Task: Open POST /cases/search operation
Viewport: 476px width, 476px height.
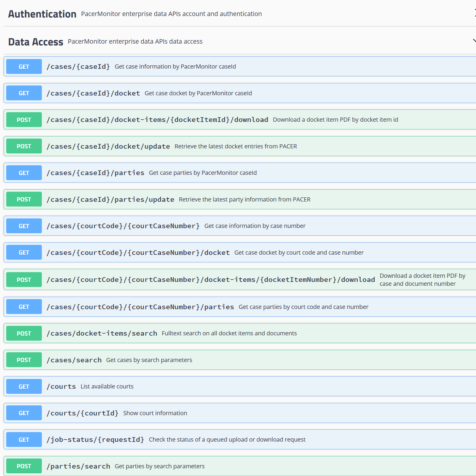Action: click(x=240, y=360)
